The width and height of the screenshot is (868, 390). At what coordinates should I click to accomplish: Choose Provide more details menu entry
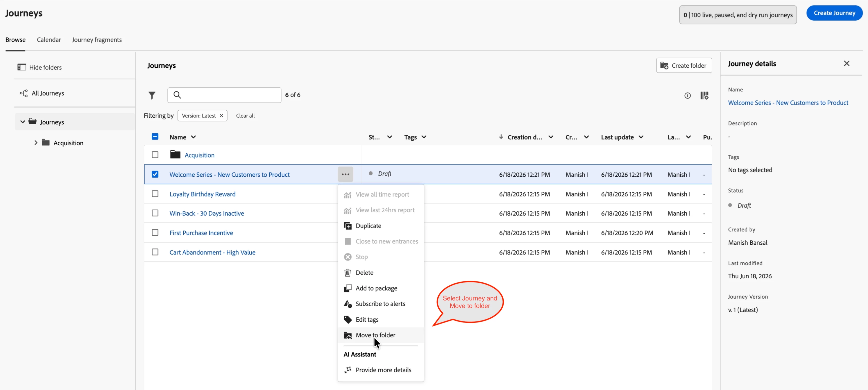tap(381, 370)
